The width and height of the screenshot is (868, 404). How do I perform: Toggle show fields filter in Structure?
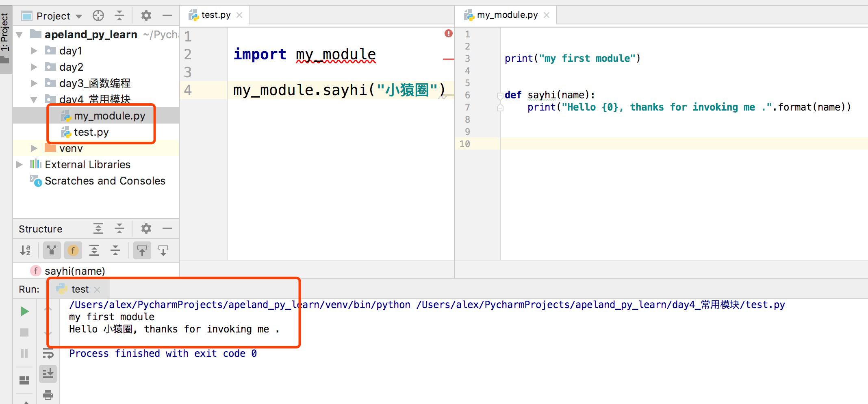point(73,250)
